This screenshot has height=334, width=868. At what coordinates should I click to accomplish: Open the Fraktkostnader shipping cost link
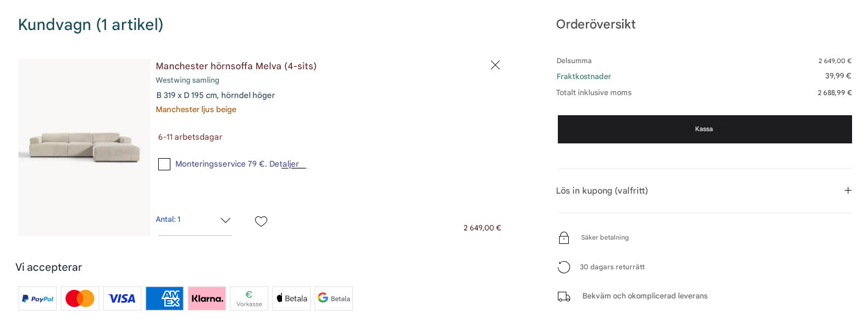(x=584, y=77)
